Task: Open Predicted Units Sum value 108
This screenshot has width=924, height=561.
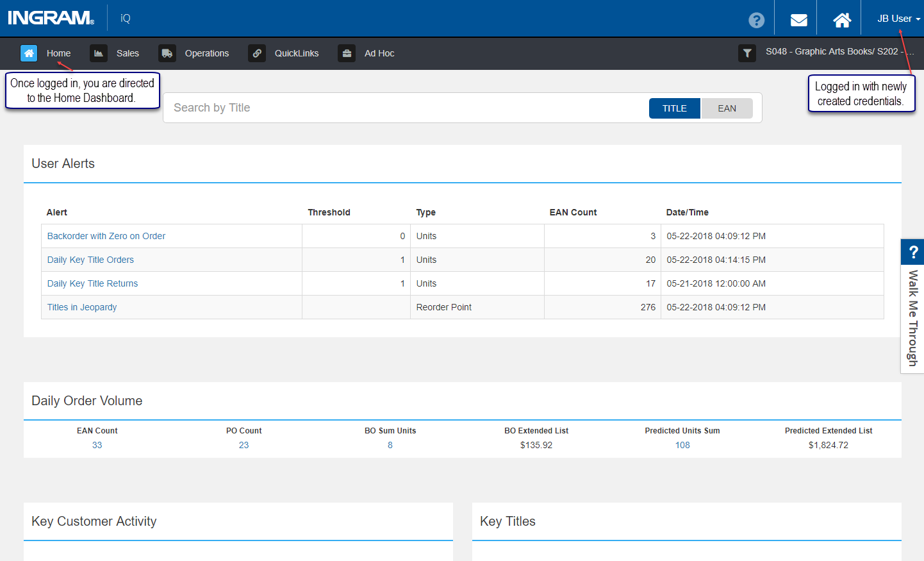Action: coord(682,445)
